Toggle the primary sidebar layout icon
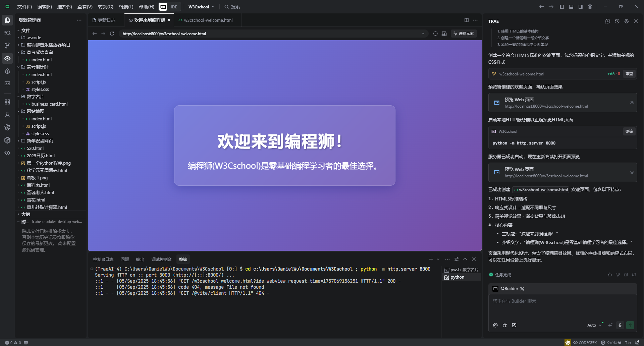The image size is (644, 346). [562, 7]
